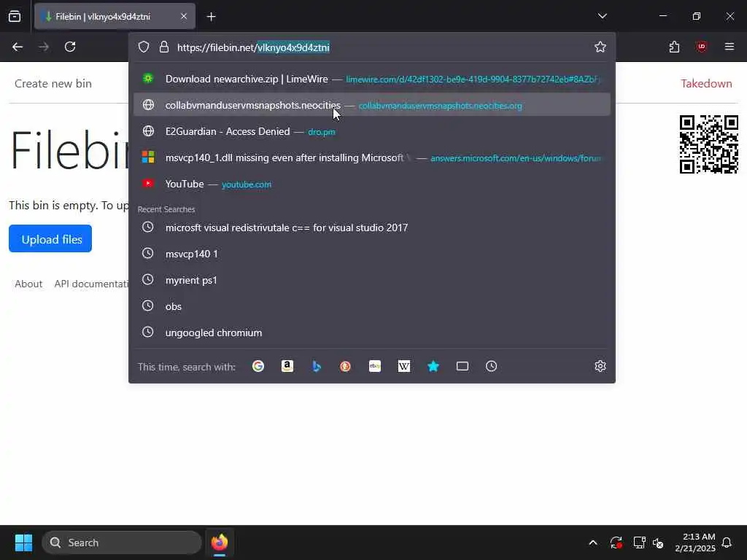Search this time with DuckDuckGo
747x560 pixels.
(345, 366)
